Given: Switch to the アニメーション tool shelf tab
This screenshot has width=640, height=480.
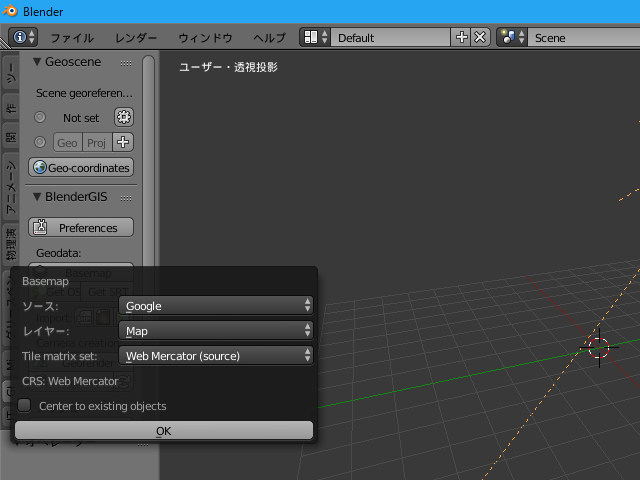Looking at the screenshot, I should click(11, 187).
